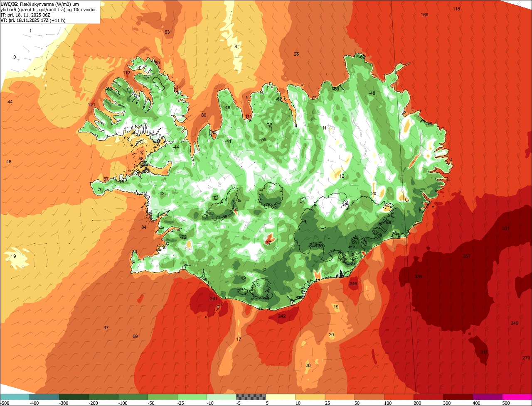
Task: Select the map value 166
Action: click(x=424, y=15)
